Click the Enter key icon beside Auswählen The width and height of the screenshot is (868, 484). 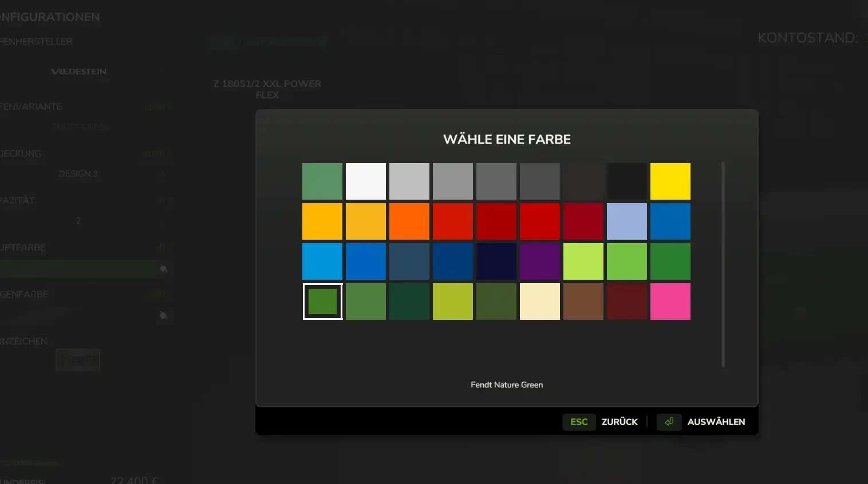(x=669, y=422)
